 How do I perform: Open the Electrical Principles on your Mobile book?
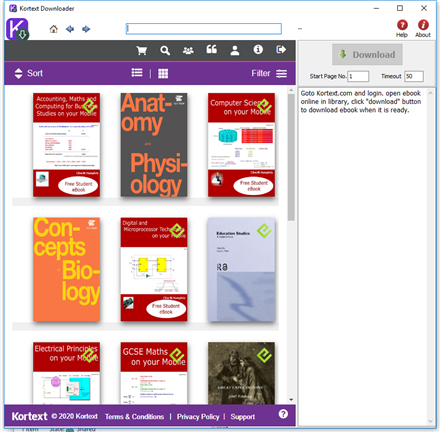click(66, 373)
